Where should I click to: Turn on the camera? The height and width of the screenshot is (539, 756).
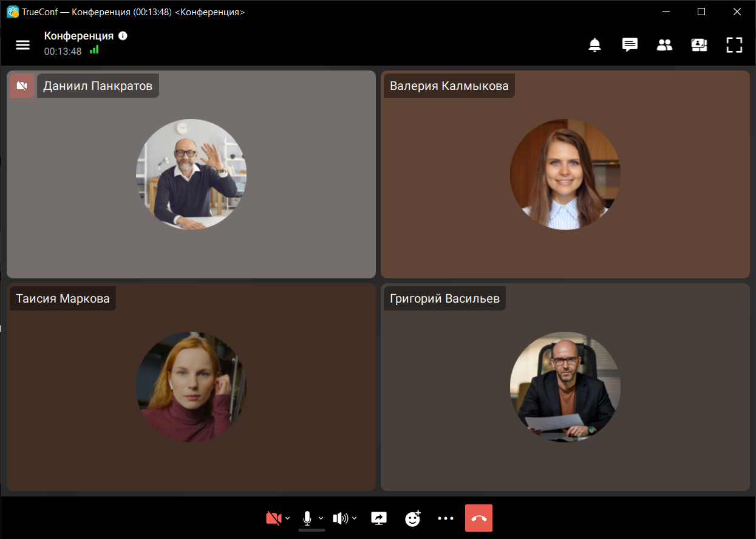point(273,518)
